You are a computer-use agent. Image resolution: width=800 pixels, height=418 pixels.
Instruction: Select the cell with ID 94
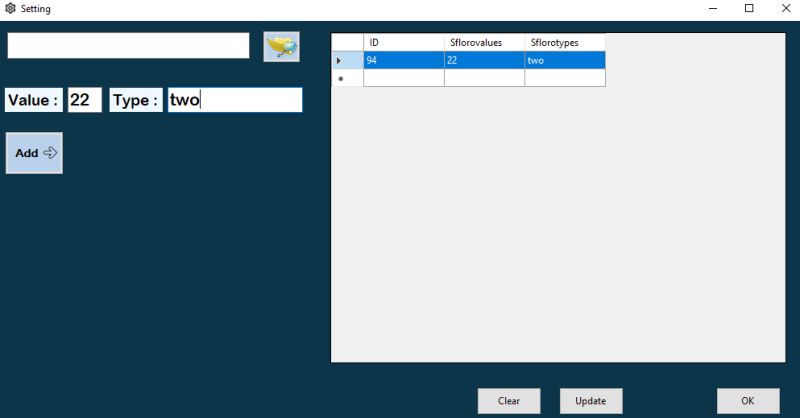(404, 60)
